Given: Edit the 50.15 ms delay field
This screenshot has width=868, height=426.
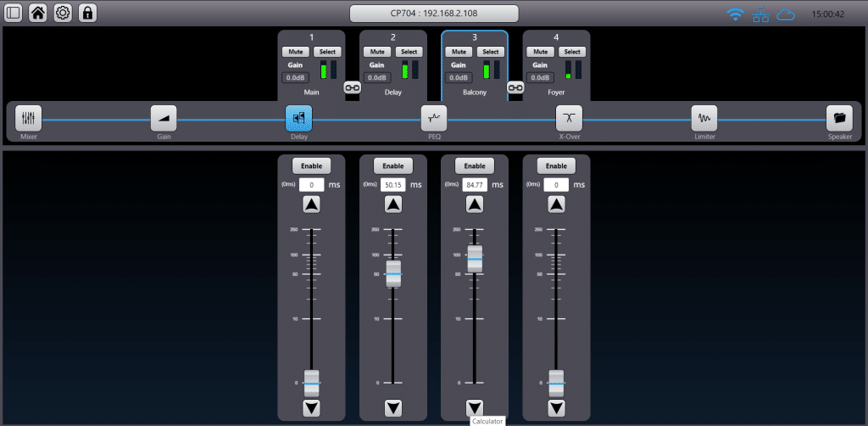Looking at the screenshot, I should [393, 184].
